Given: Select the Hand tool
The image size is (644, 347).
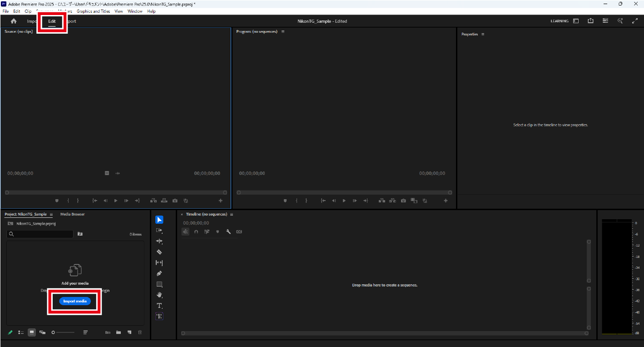Looking at the screenshot, I should pyautogui.click(x=159, y=295).
